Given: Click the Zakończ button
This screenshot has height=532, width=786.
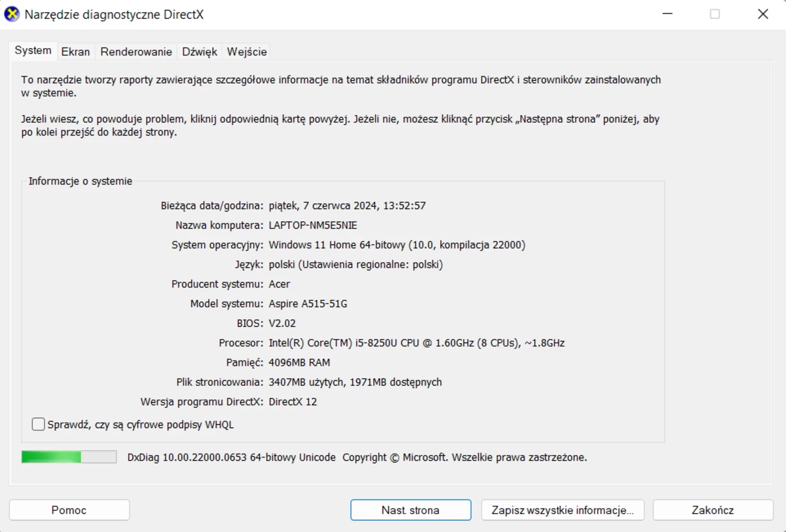Looking at the screenshot, I should pyautogui.click(x=713, y=510).
